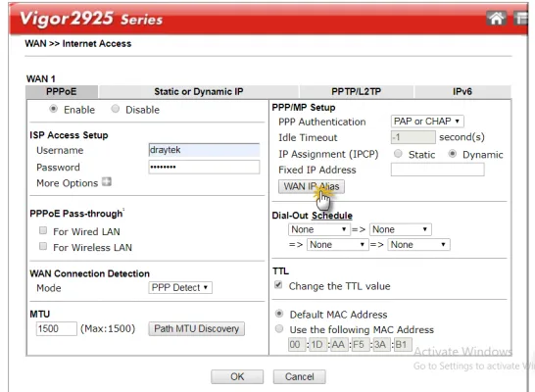
Task: Open WAN Connection Detection Mode dropdown
Action: pyautogui.click(x=180, y=287)
